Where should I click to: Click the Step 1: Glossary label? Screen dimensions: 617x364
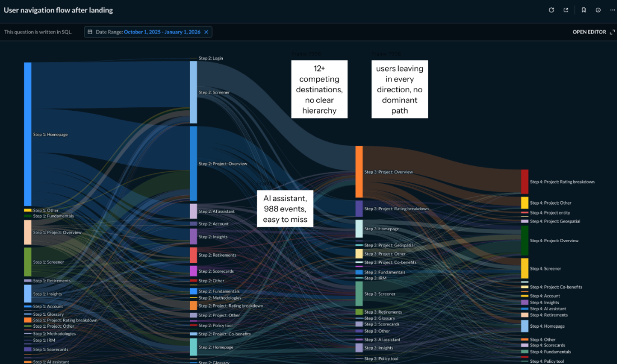click(48, 314)
